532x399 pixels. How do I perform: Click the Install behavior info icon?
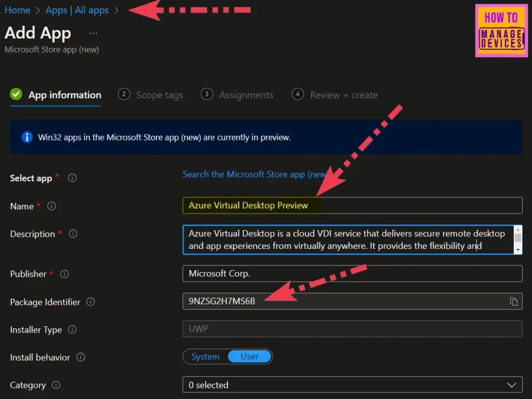81,357
